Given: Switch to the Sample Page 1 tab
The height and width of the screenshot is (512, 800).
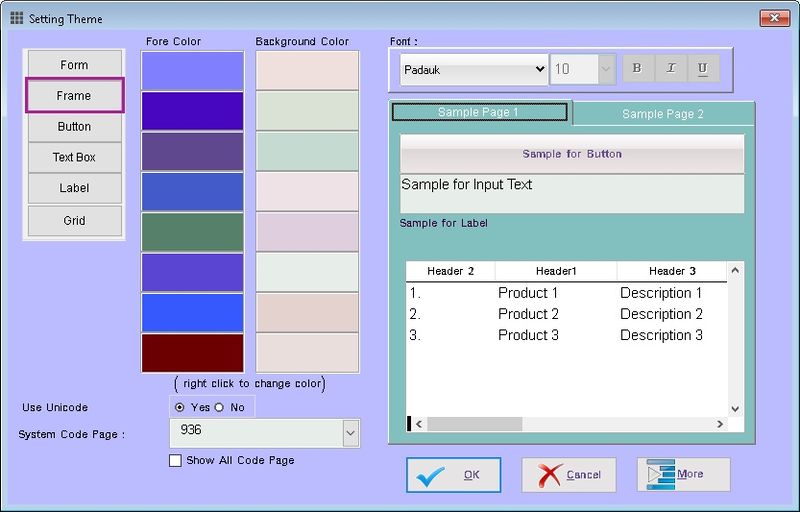Looking at the screenshot, I should click(479, 112).
